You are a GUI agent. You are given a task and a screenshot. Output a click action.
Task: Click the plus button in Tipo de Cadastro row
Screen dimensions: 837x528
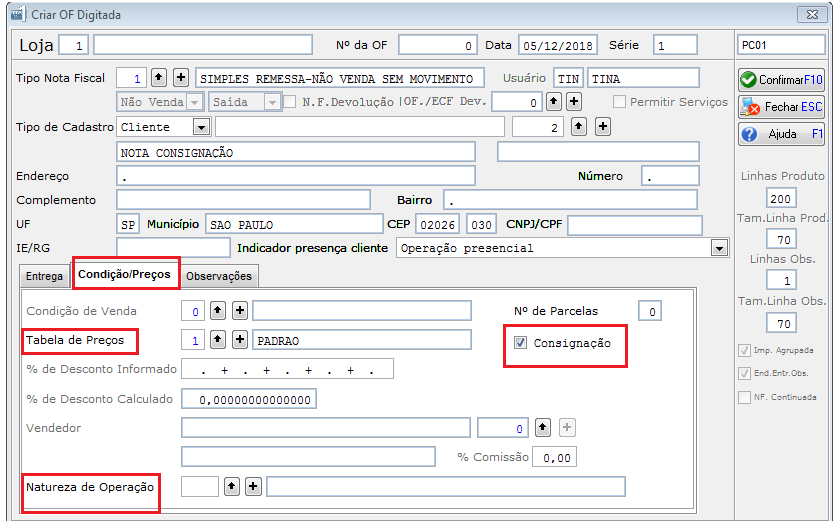tap(603, 127)
